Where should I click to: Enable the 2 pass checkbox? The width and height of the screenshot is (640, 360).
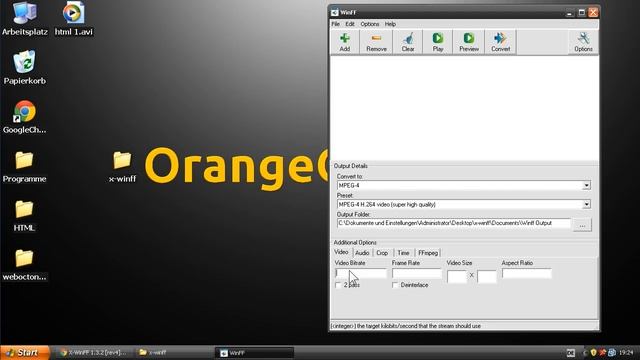338,285
